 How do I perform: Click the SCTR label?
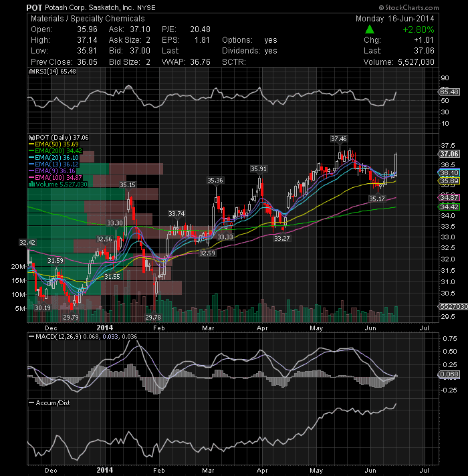(x=234, y=62)
